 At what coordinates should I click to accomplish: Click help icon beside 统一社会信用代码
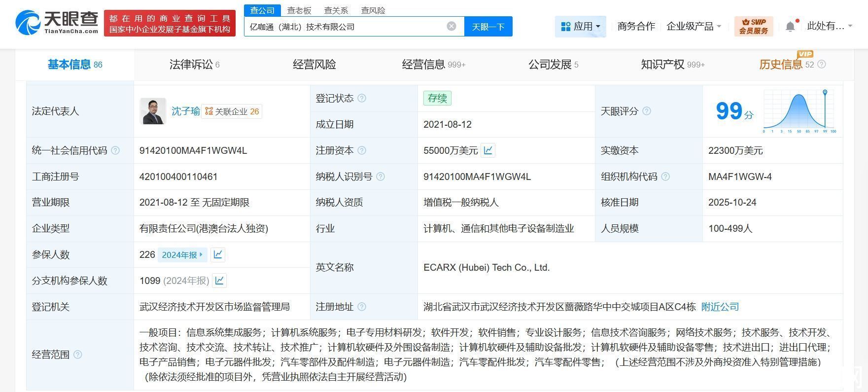[x=115, y=150]
